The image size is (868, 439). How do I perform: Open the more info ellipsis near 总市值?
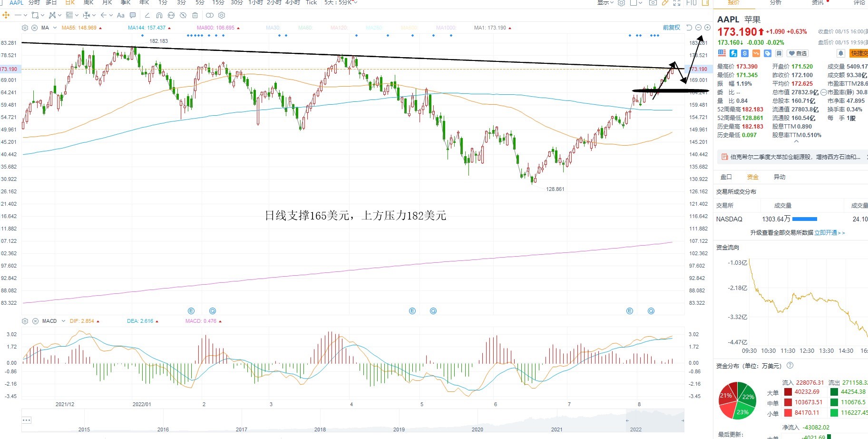824,92
